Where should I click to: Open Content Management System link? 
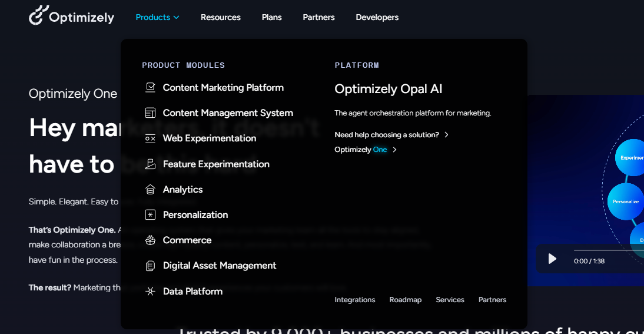[x=228, y=113]
